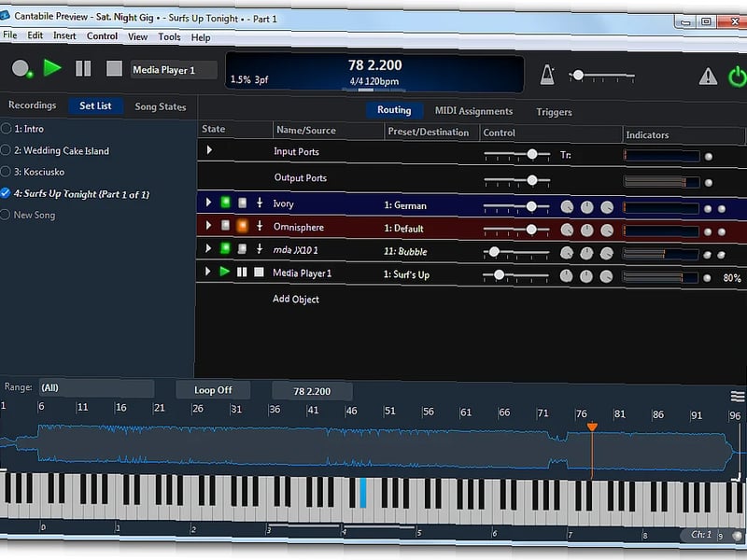The image size is (747, 560).
Task: Select the song 1: Intro radio button
Action: pos(7,129)
